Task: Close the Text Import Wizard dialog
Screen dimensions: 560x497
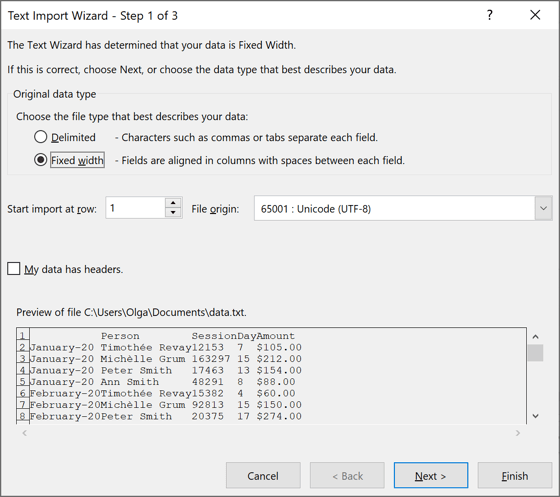Action: coord(535,15)
